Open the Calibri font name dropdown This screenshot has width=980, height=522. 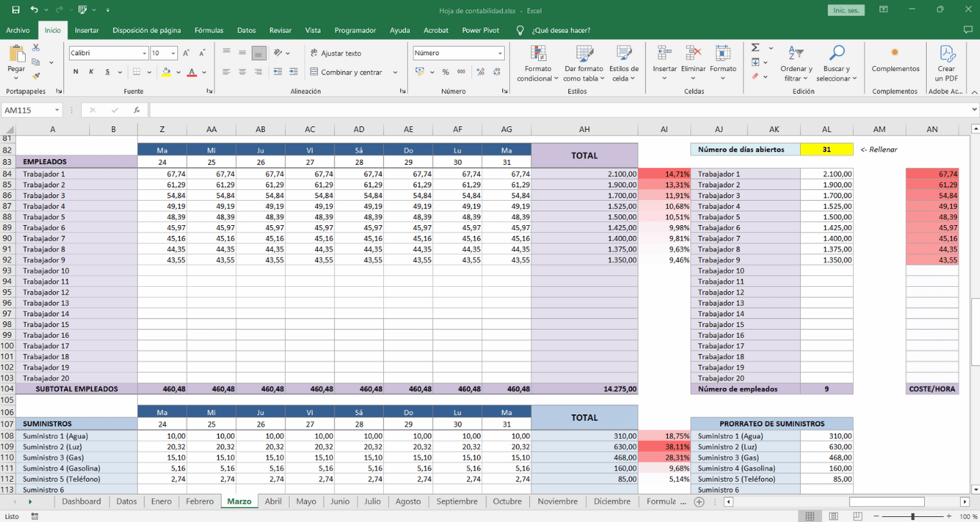coord(144,53)
